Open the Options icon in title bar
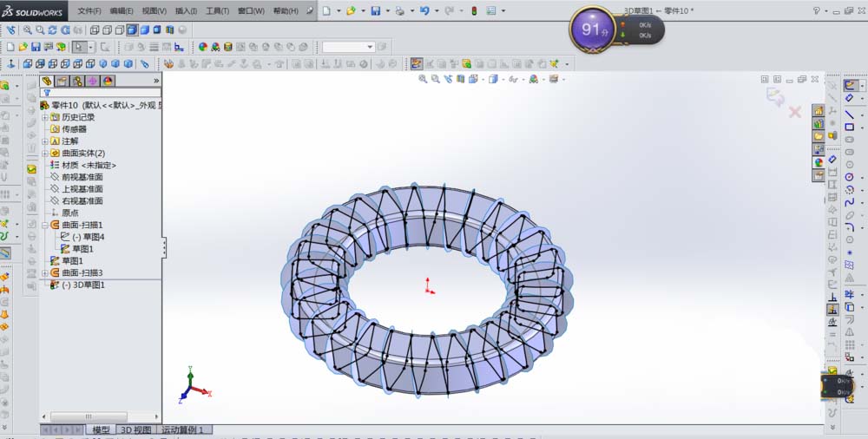Viewport: 868px width, 439px height. tap(491, 10)
